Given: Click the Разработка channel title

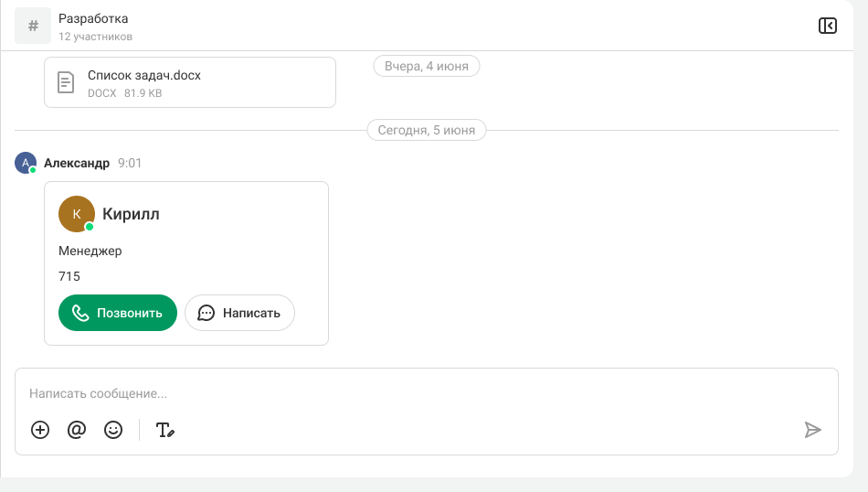Looking at the screenshot, I should click(93, 18).
